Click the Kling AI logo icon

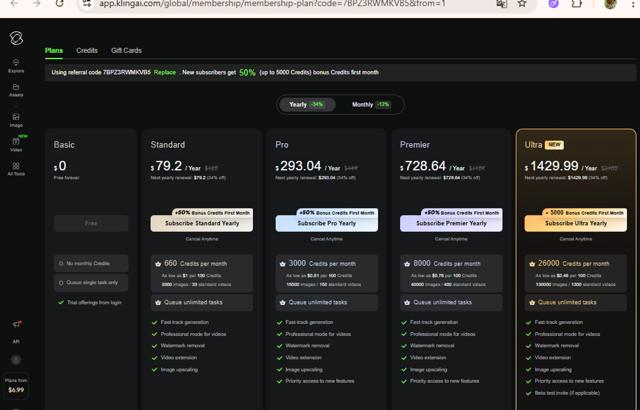(x=16, y=38)
